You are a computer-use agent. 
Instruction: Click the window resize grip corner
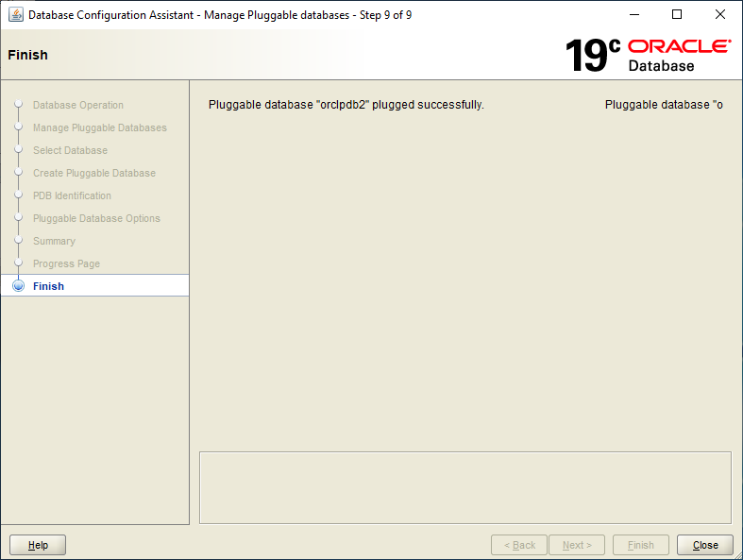(x=737, y=555)
